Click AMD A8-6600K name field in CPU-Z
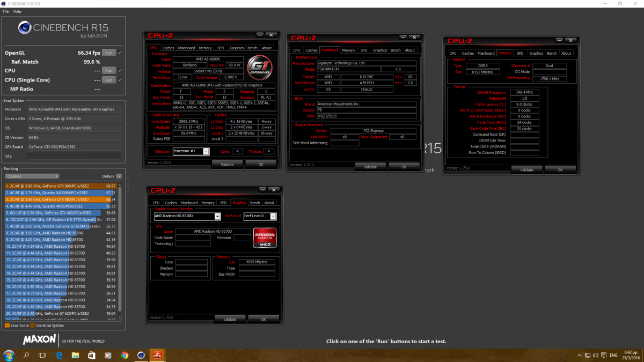 (x=208, y=59)
